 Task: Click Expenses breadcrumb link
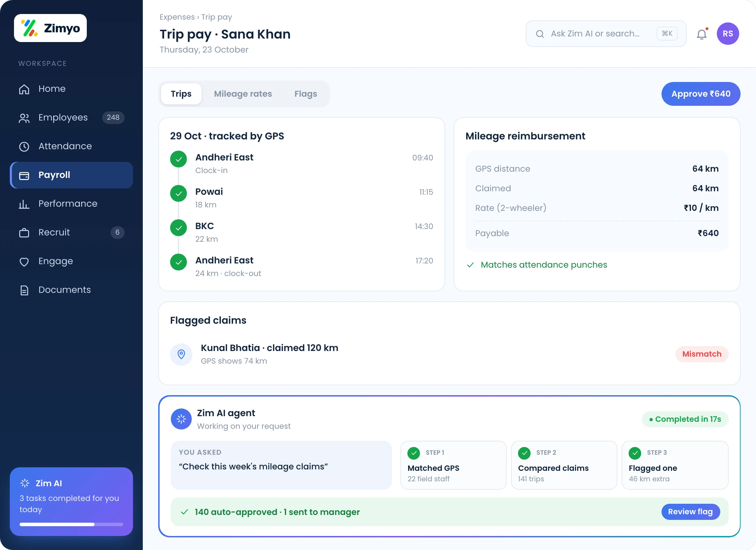[x=177, y=17]
